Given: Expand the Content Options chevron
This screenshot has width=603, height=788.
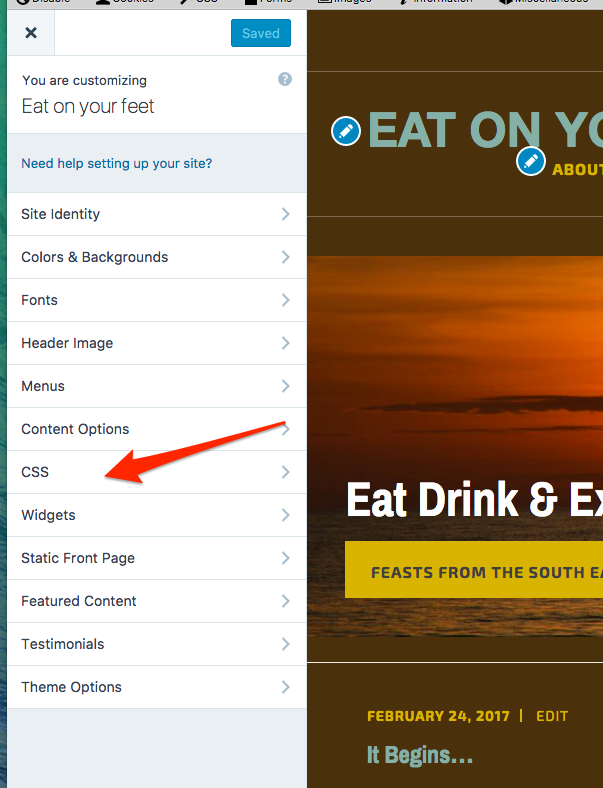Looking at the screenshot, I should point(285,429).
